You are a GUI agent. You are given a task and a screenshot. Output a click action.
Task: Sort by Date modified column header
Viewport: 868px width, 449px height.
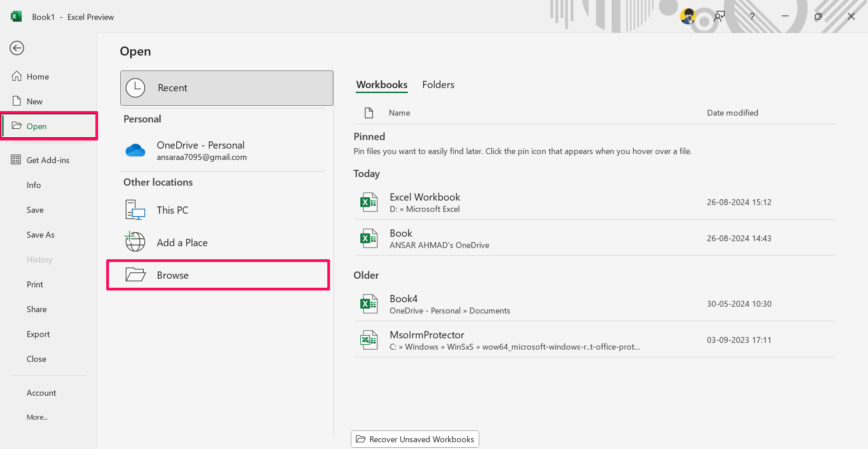(x=733, y=113)
